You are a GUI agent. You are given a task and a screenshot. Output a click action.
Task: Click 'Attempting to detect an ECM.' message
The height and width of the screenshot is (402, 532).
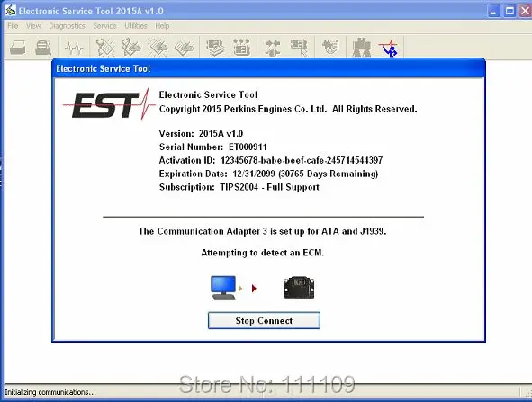[263, 253]
